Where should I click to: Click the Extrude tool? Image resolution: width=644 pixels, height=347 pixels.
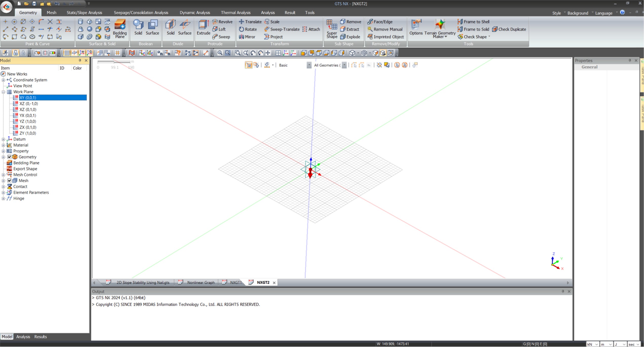pos(203,27)
